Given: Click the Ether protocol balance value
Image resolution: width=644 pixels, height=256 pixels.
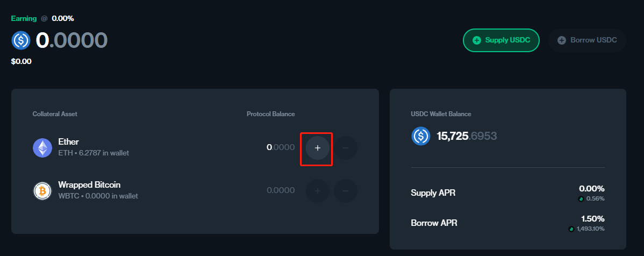Looking at the screenshot, I should (x=281, y=147).
